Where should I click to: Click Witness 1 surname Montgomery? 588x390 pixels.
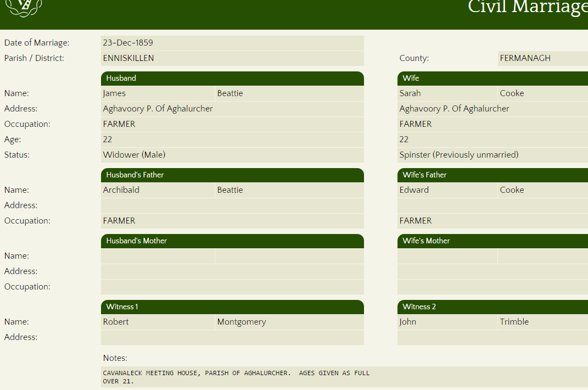pyautogui.click(x=289, y=322)
